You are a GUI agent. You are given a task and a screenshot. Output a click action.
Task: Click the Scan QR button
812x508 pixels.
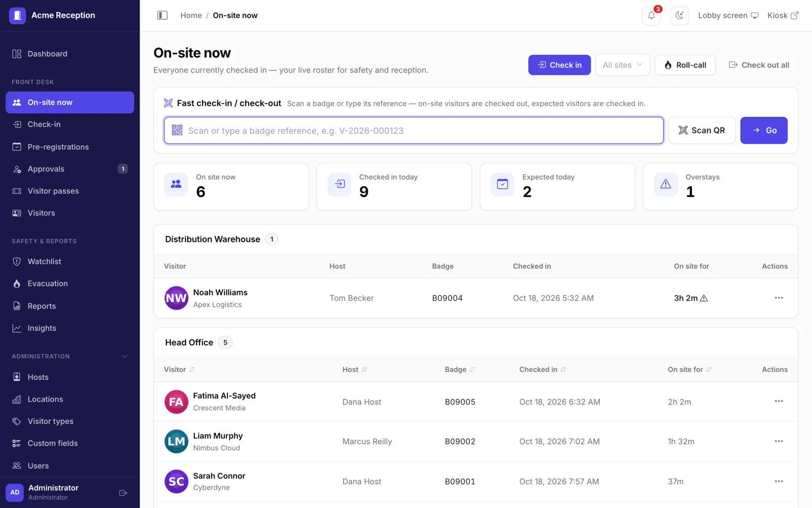[701, 131]
